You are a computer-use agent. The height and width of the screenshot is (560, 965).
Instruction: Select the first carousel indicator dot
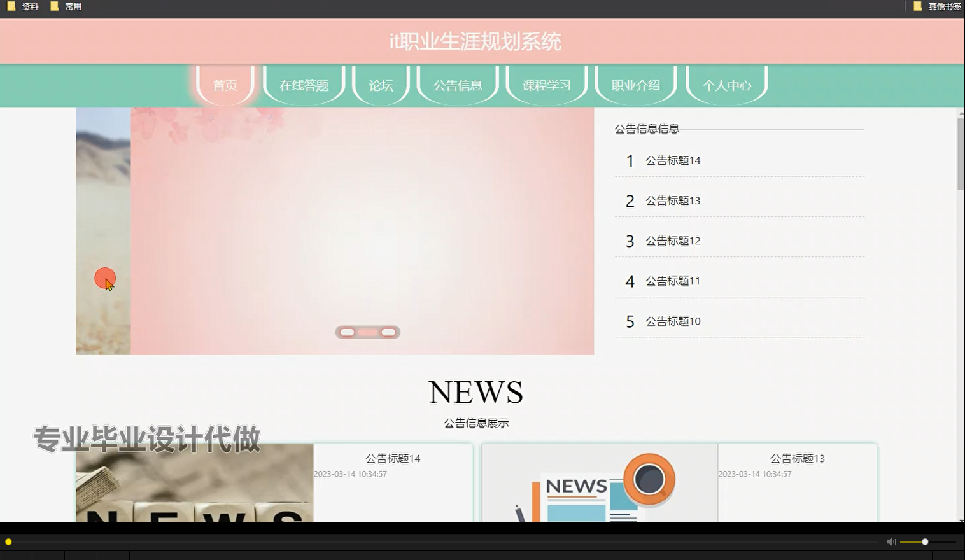click(x=348, y=332)
